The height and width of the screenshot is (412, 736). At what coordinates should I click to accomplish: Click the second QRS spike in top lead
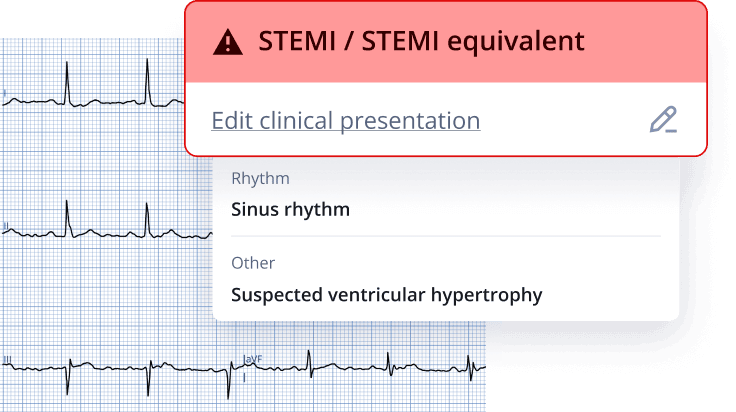pyautogui.click(x=147, y=83)
